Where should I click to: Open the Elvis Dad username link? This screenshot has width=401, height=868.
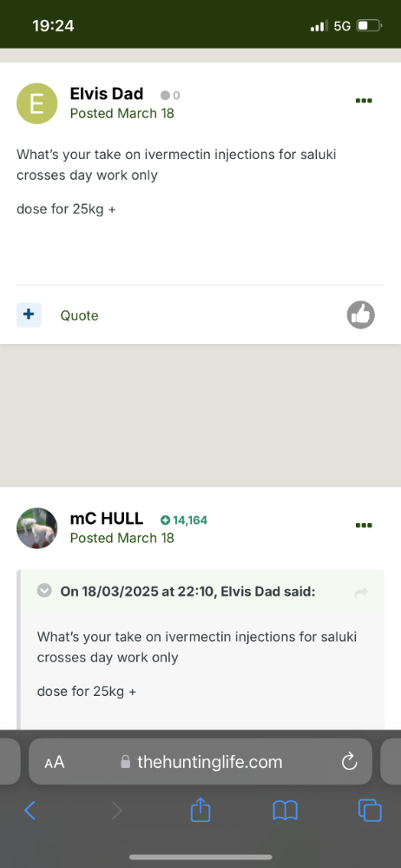(x=107, y=94)
